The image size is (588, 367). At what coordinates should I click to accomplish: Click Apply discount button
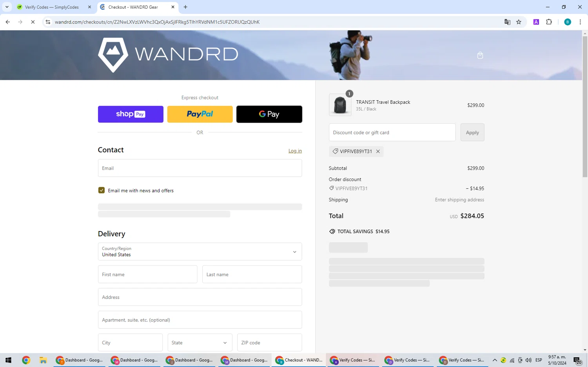472,132
